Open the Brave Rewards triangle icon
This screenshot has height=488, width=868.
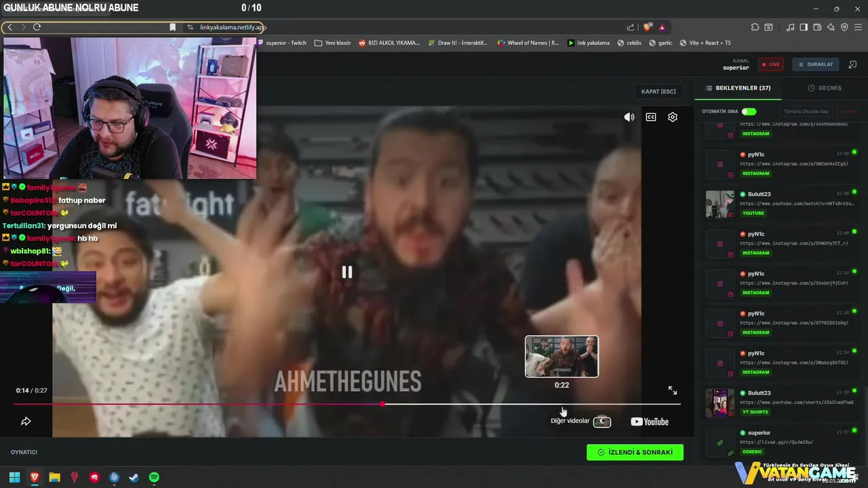click(x=662, y=27)
